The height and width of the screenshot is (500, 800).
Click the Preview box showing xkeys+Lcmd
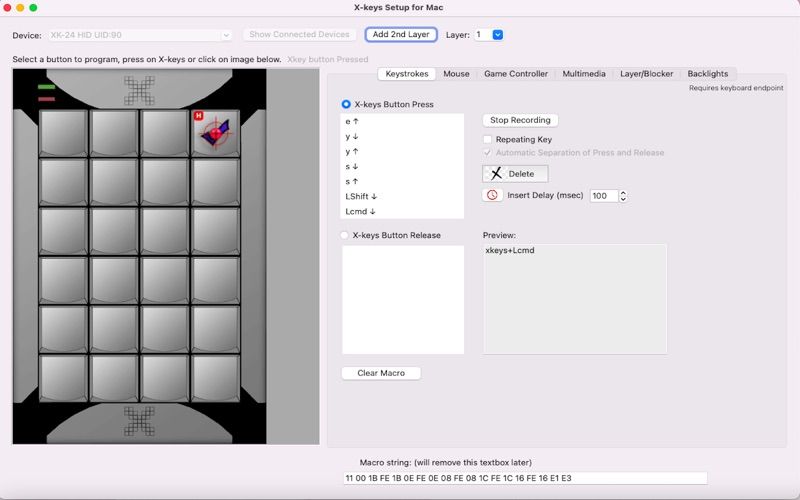pos(574,299)
